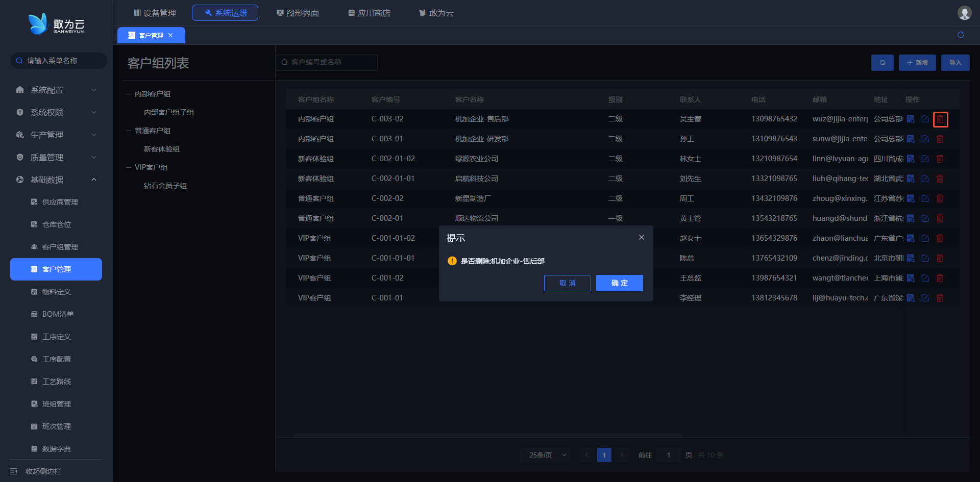Open the user avatar menu
This screenshot has width=980, height=482.
click(x=964, y=13)
